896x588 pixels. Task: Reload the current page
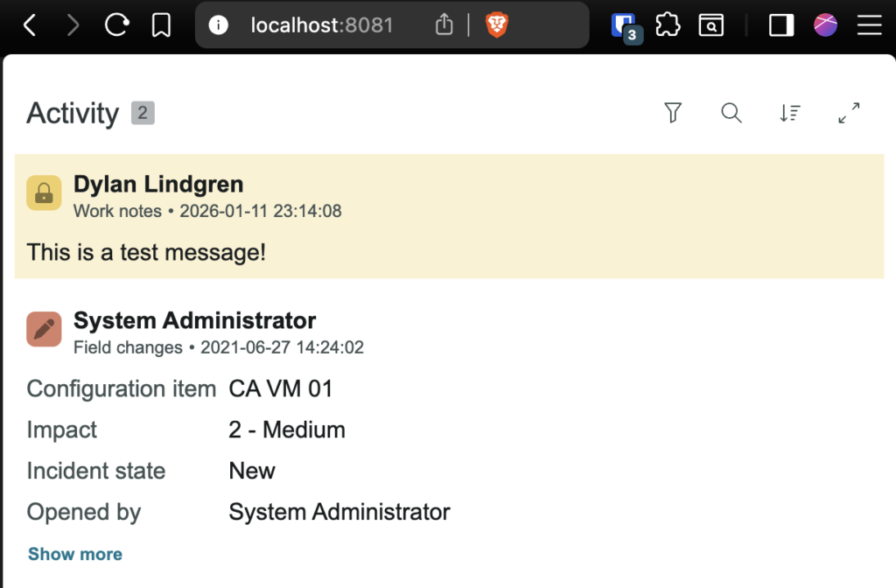pyautogui.click(x=116, y=26)
